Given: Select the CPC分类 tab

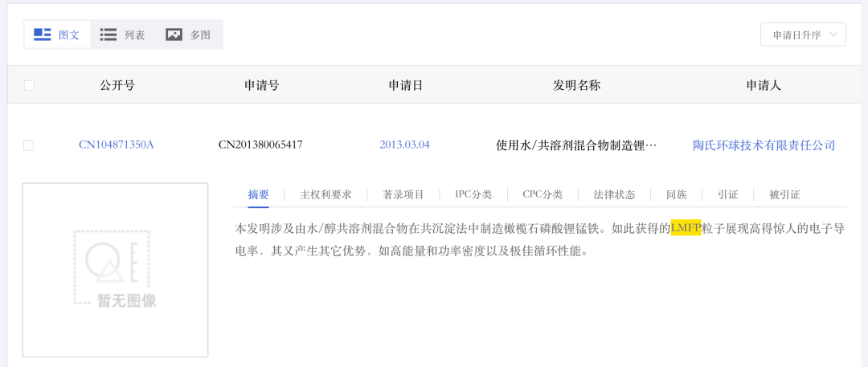Looking at the screenshot, I should tap(542, 195).
